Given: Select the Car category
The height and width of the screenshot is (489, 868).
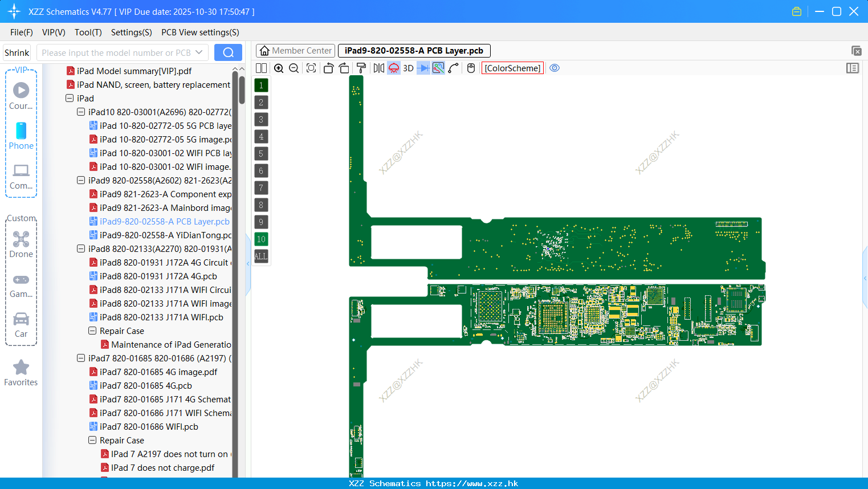Looking at the screenshot, I should click(x=21, y=325).
